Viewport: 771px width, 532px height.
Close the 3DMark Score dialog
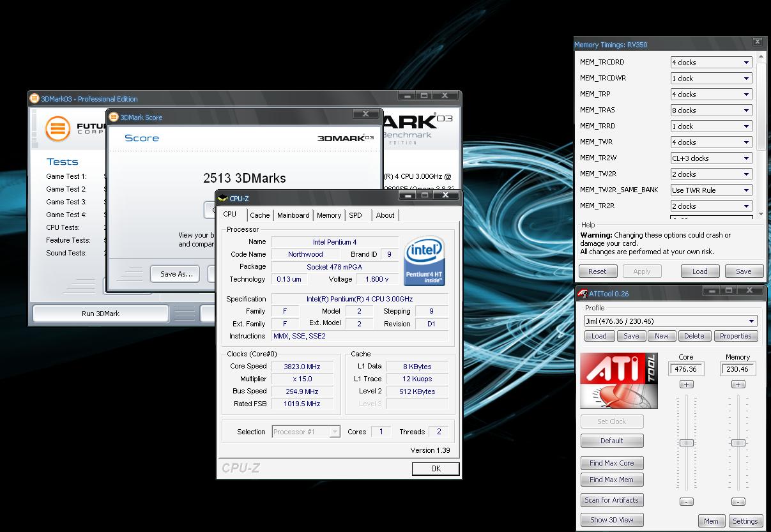(x=366, y=114)
